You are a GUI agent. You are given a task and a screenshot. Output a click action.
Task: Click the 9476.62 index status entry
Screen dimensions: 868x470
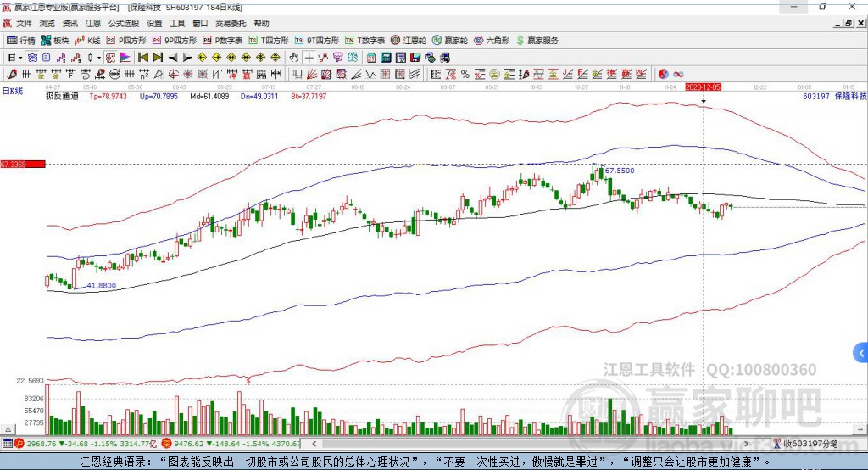tap(231, 444)
